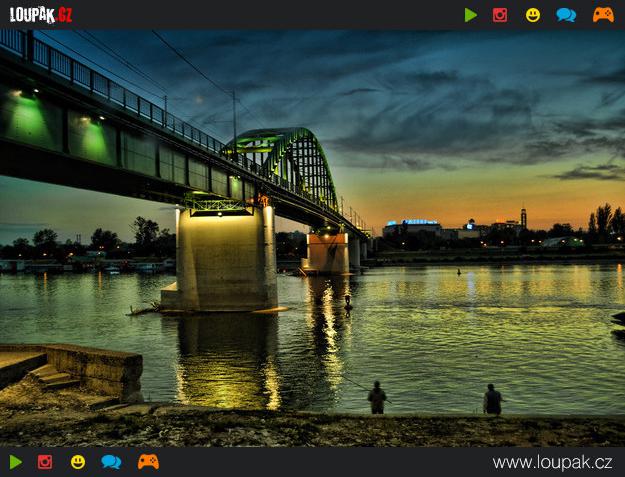This screenshot has width=625, height=477.
Task: Select the yellow smiley icon in bottom bar
Action: tap(78, 462)
